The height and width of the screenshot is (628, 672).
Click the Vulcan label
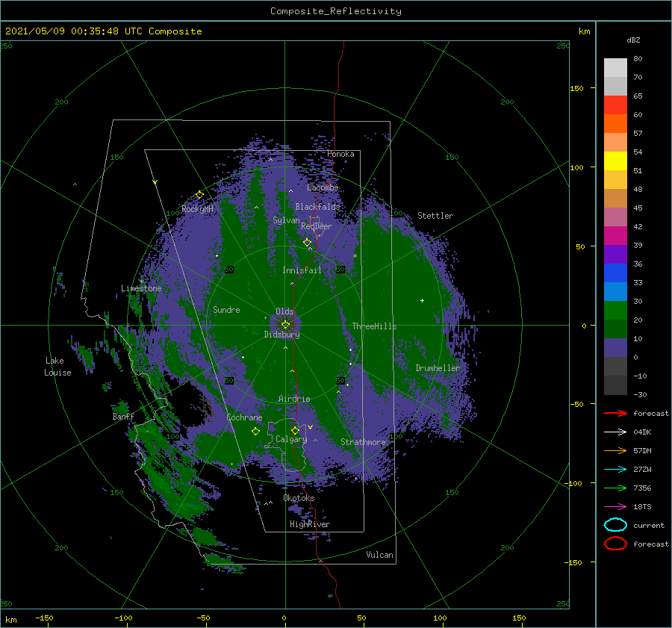click(379, 555)
